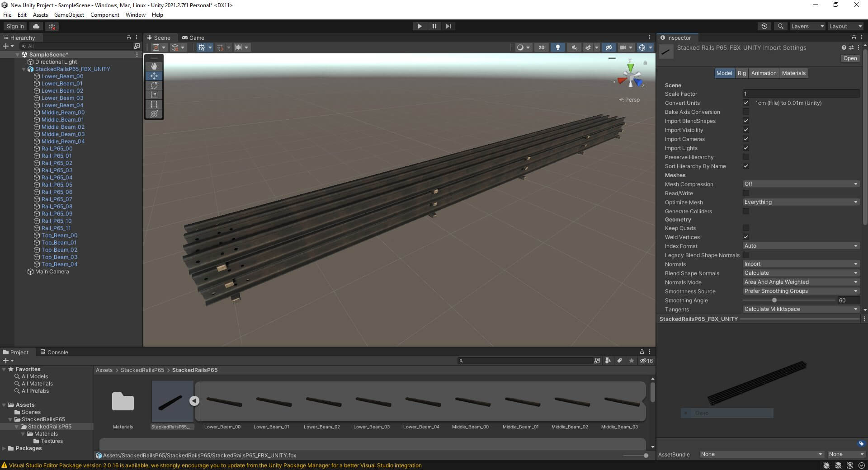868x470 pixels.
Task: Click the draw mode shading sphere icon
Action: tap(520, 47)
